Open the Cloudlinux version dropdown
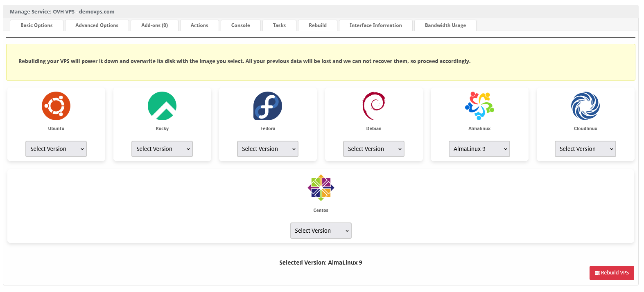 (585, 149)
